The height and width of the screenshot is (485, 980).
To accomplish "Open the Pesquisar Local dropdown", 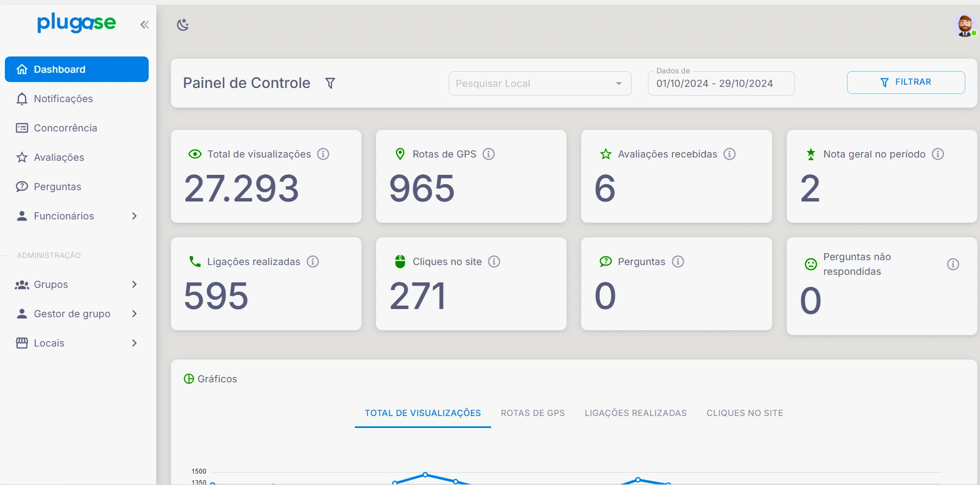I will pos(539,84).
